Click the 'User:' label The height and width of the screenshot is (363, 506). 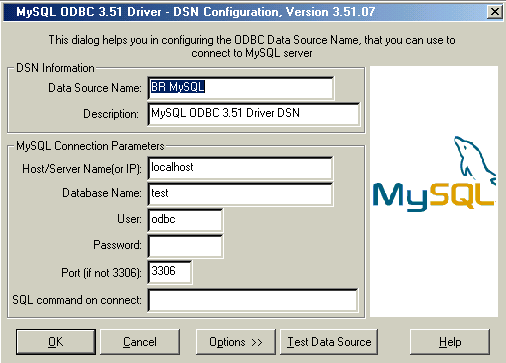(129, 219)
